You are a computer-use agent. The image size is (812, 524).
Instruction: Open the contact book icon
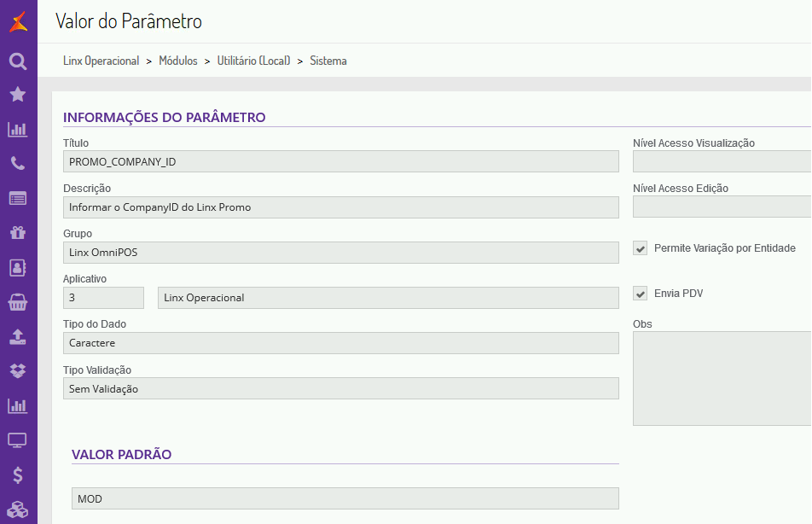pos(18,267)
